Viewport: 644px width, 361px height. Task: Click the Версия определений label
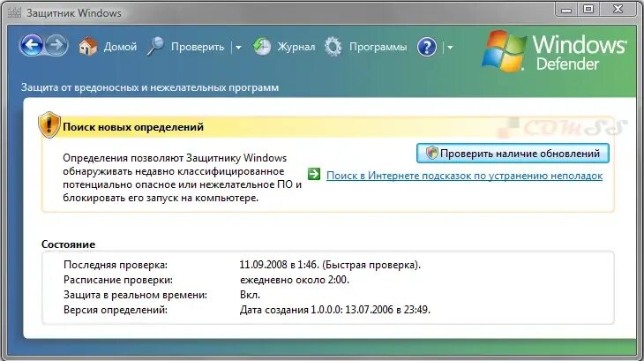tap(116, 310)
